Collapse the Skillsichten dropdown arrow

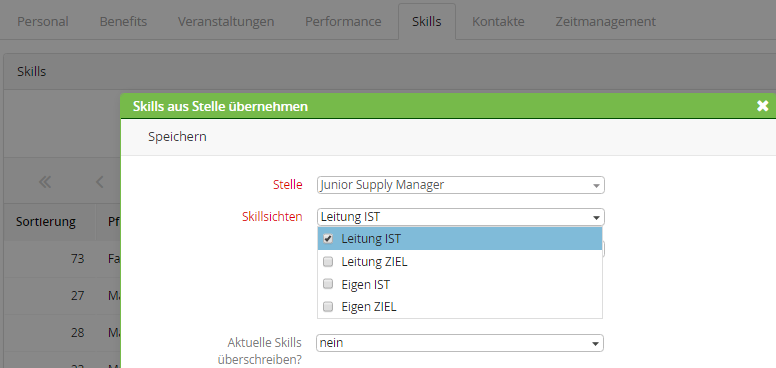[x=596, y=217]
